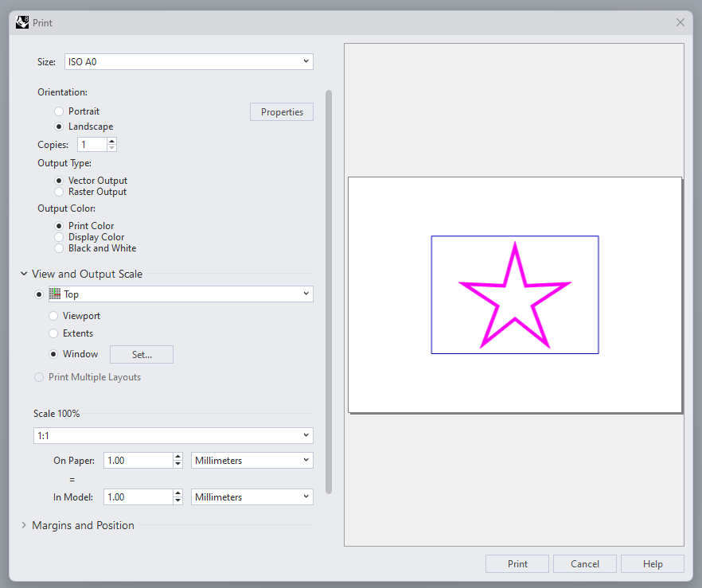Click the Copies down-arrow stepper

pyautogui.click(x=112, y=147)
